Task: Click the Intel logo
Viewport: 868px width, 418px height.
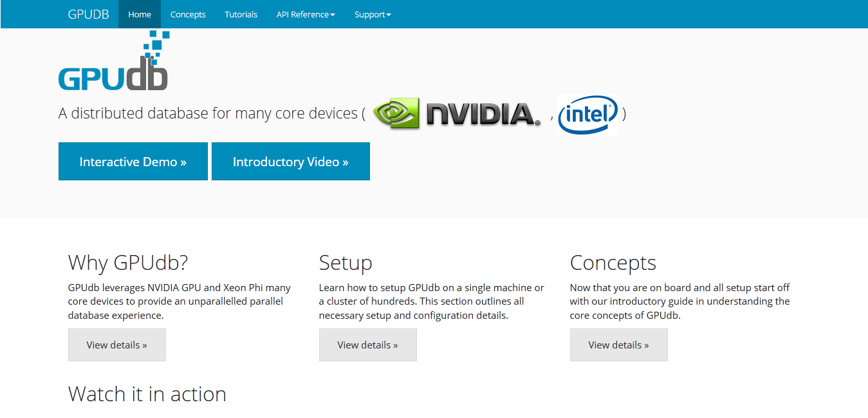Action: click(x=588, y=115)
